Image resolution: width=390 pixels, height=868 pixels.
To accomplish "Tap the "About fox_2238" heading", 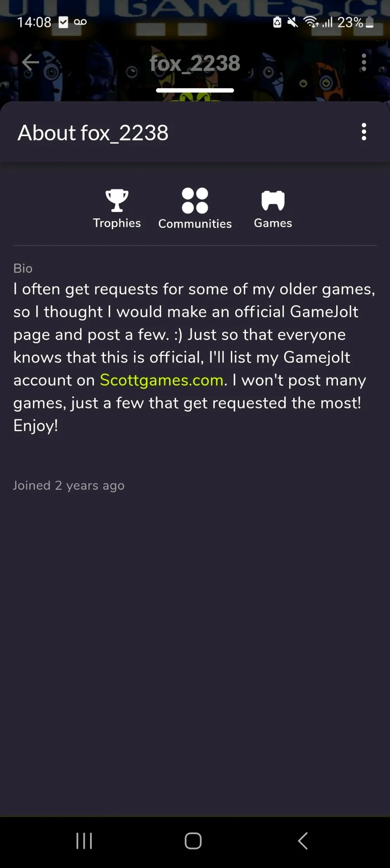I will [x=93, y=133].
